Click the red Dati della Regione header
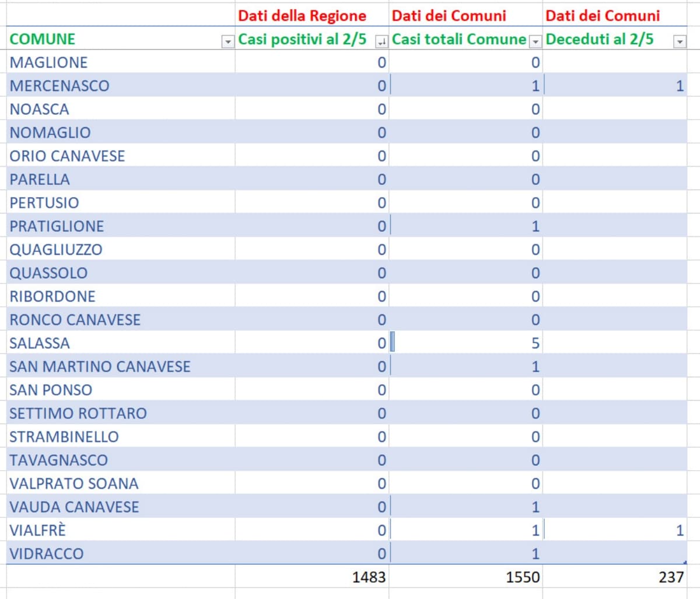This screenshot has width=700, height=599. tap(302, 15)
